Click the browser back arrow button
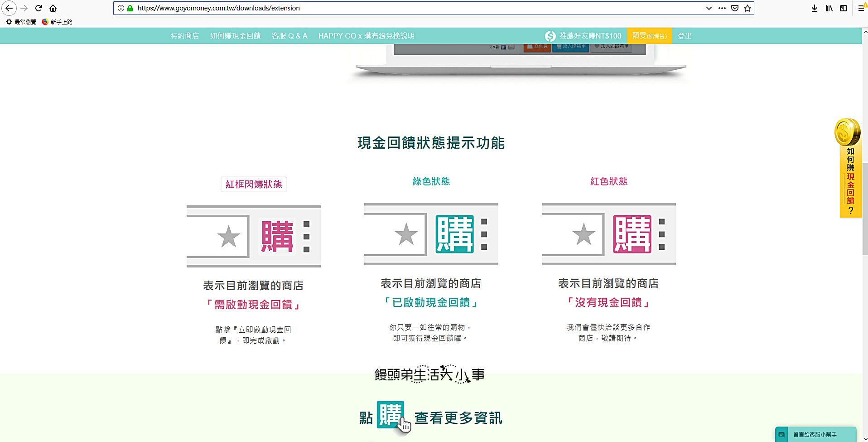This screenshot has height=442, width=868. pyautogui.click(x=9, y=8)
